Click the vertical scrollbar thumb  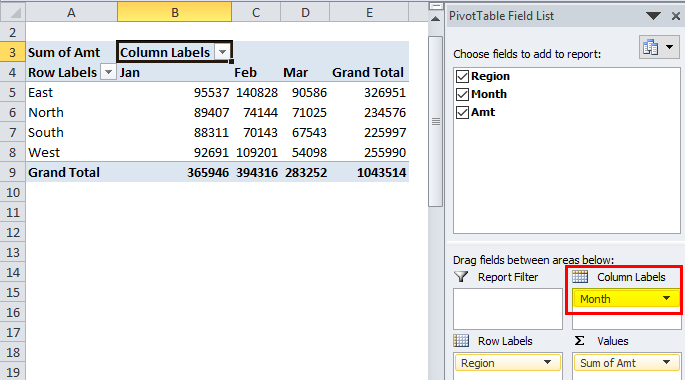(436, 121)
